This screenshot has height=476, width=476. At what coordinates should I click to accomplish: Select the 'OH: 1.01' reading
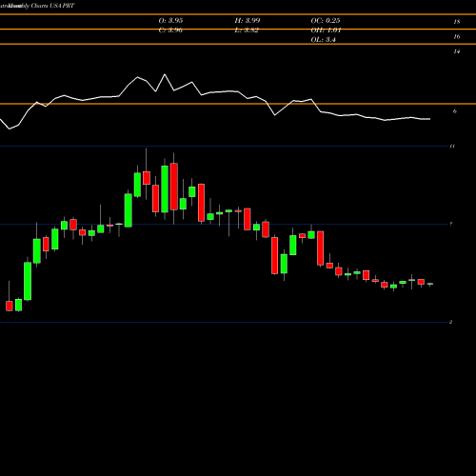(x=326, y=30)
